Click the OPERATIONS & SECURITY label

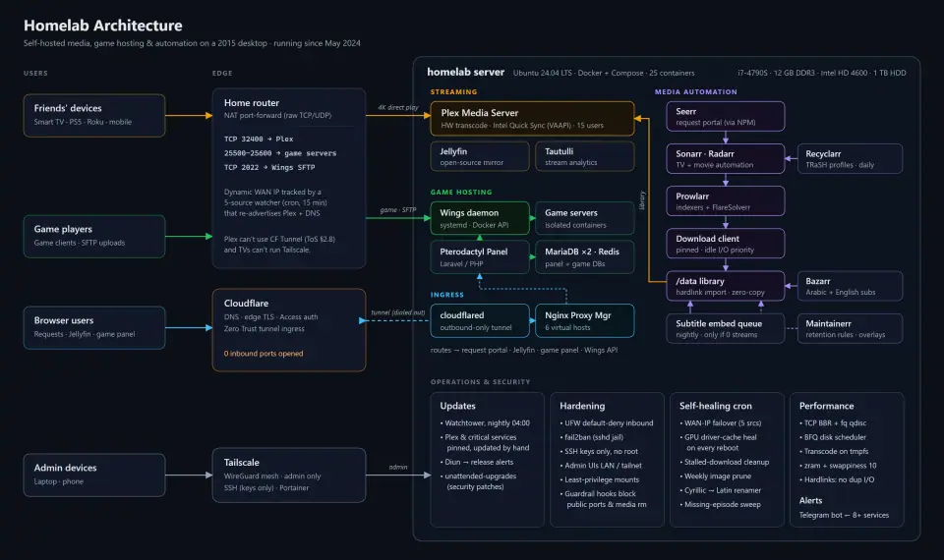click(481, 382)
